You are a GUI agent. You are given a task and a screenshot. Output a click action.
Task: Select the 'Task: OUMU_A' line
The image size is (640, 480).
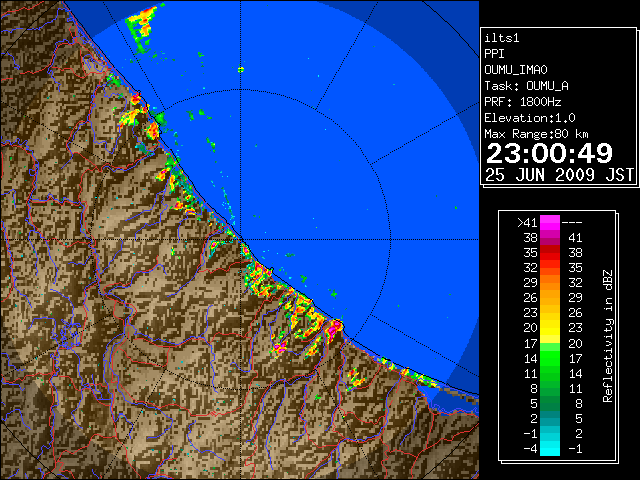[527, 86]
